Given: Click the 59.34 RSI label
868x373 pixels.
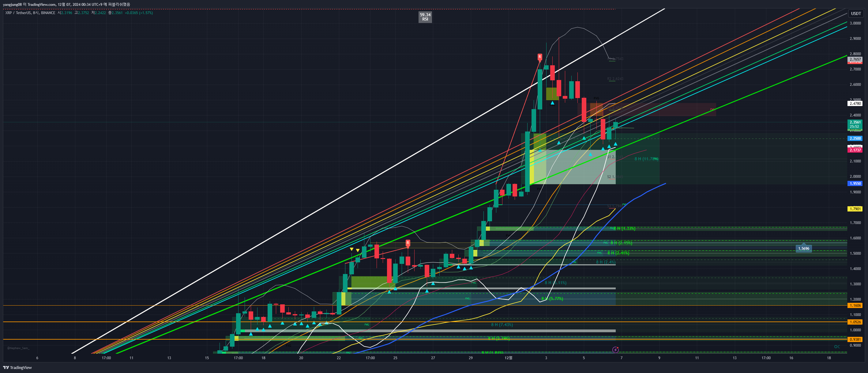Looking at the screenshot, I should click(x=425, y=17).
